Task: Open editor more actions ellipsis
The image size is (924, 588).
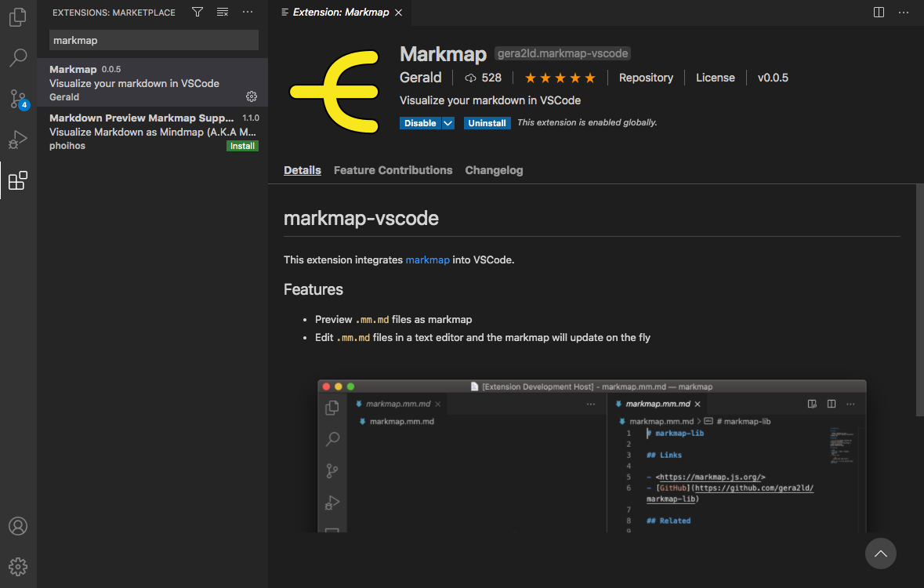Action: pos(904,12)
